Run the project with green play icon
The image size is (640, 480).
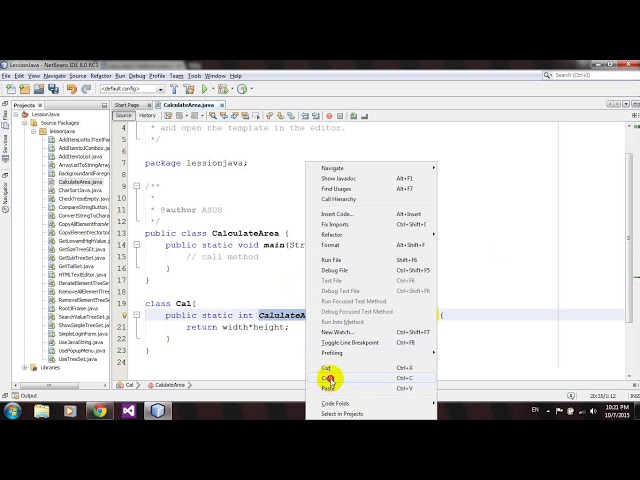click(204, 89)
